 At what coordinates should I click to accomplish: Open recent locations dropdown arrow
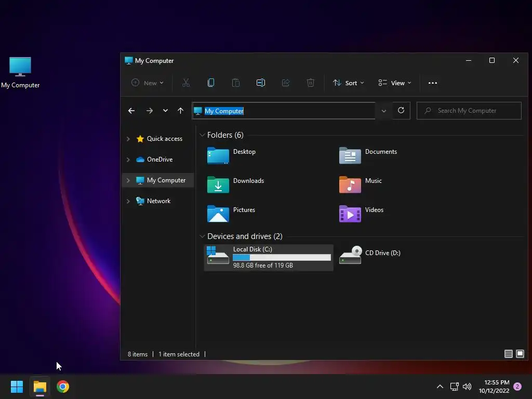[x=165, y=111]
